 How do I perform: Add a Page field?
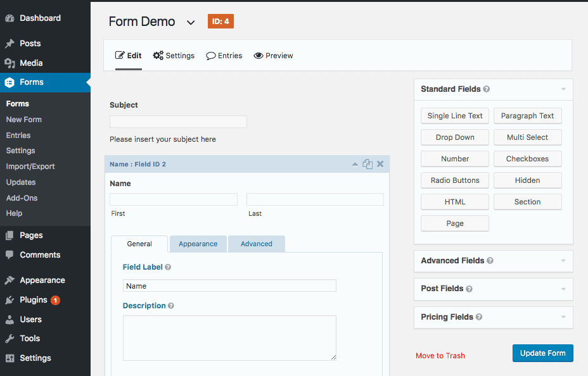coord(455,223)
